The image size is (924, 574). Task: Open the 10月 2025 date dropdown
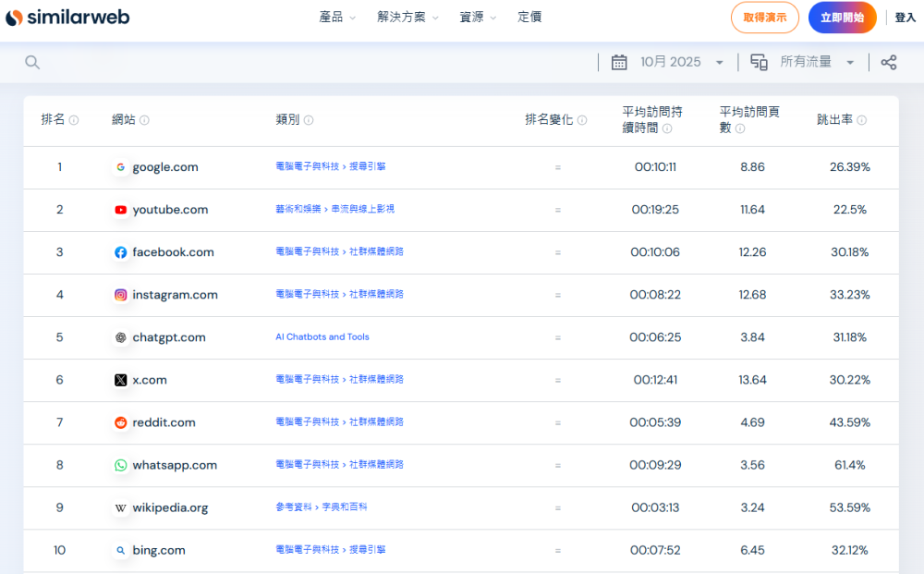tap(682, 62)
